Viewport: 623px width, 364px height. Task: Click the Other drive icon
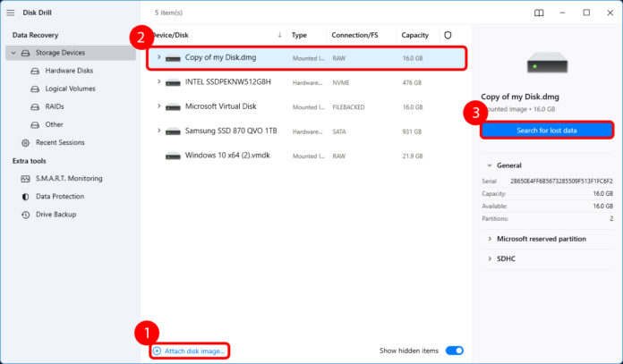click(x=35, y=124)
